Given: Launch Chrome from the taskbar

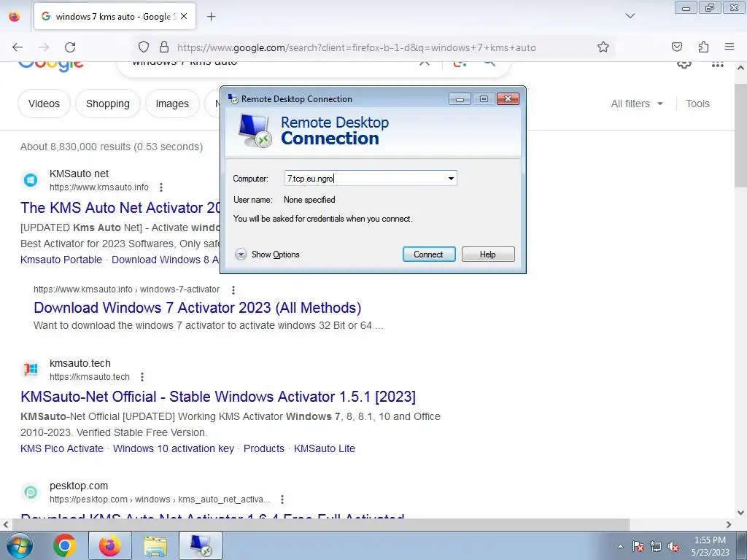Looking at the screenshot, I should (65, 545).
